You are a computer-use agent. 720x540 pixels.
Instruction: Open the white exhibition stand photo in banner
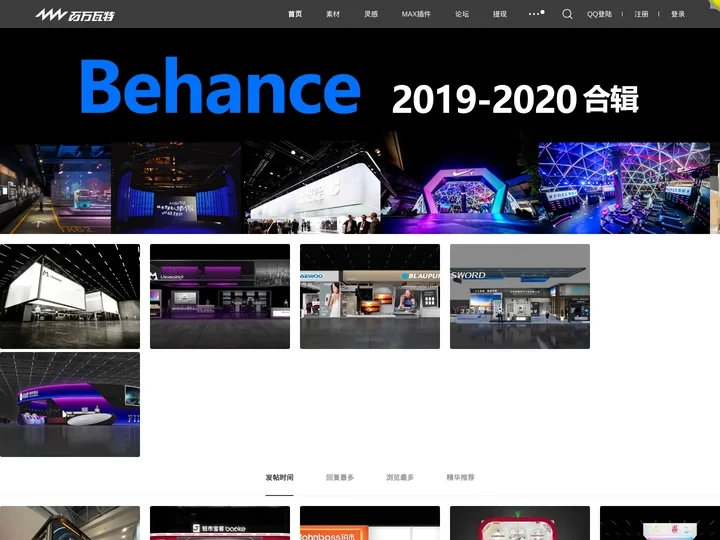click(x=312, y=188)
